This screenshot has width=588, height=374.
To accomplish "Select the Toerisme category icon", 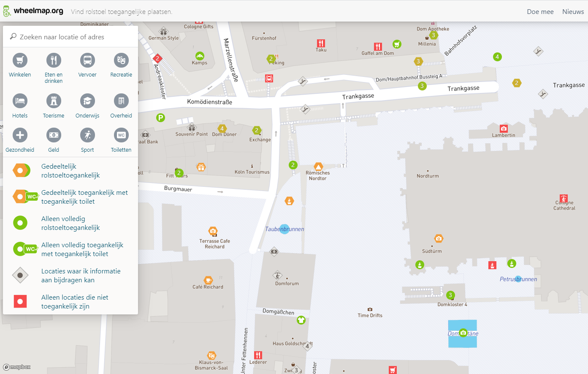I will pyautogui.click(x=54, y=101).
